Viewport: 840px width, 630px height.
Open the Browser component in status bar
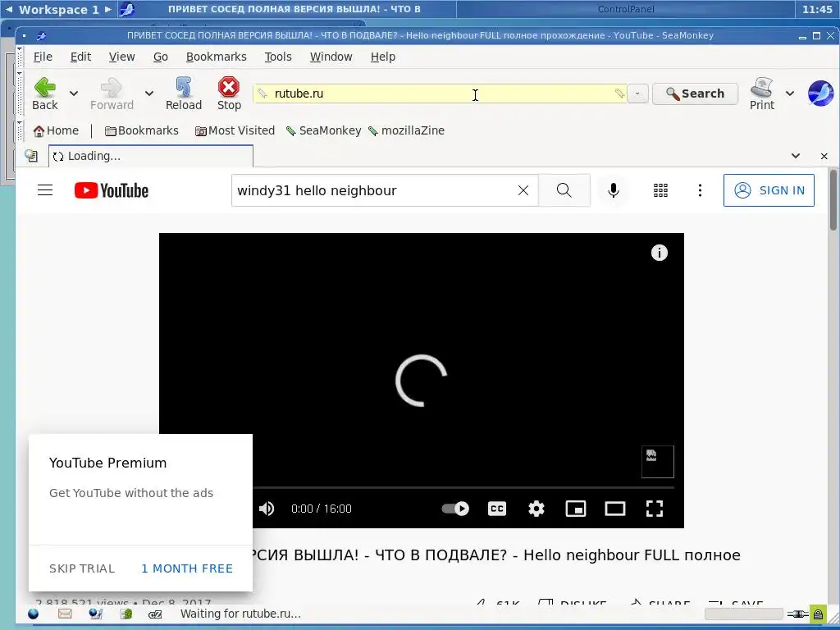(33, 614)
